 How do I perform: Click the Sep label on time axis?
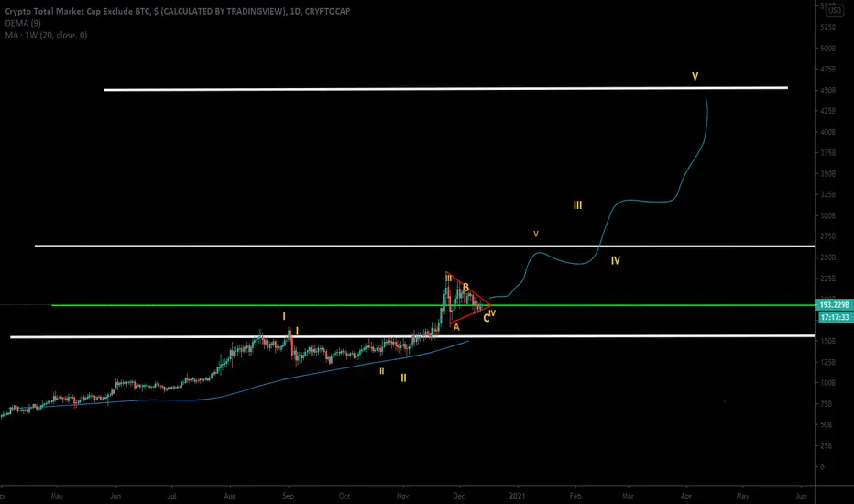[288, 496]
